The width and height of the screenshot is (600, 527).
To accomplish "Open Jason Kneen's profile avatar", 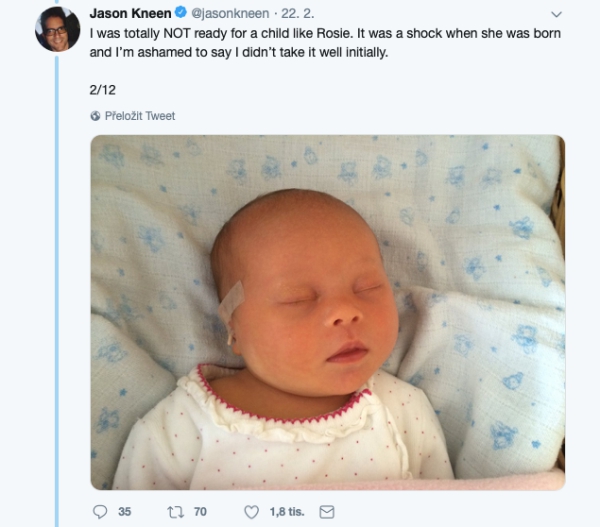I will tap(57, 29).
